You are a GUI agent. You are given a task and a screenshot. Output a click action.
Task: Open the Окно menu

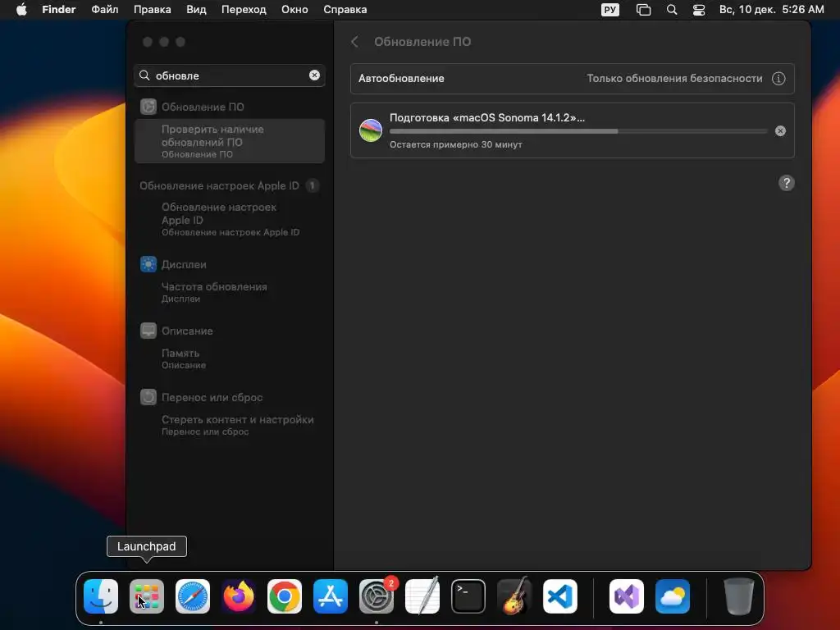(x=294, y=10)
